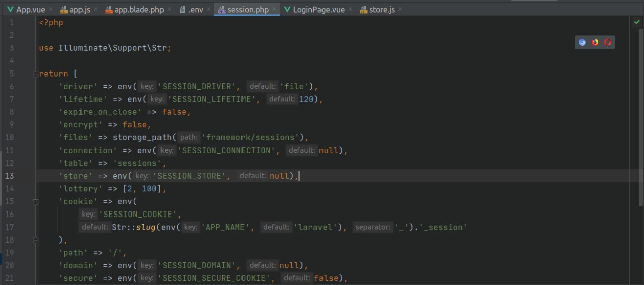Close the LoginPage.vue tab
The image size is (644, 285).
click(x=350, y=10)
